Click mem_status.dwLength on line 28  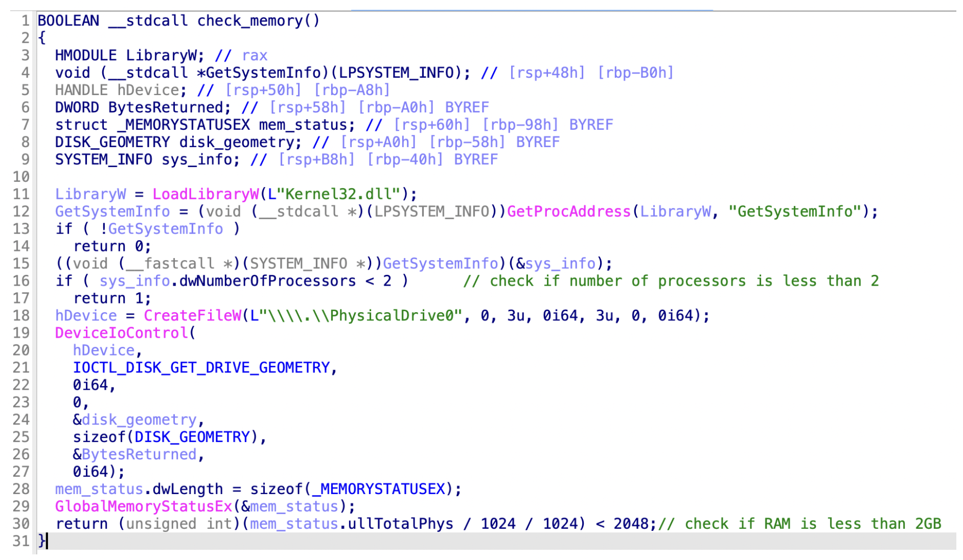pyautogui.click(x=139, y=489)
